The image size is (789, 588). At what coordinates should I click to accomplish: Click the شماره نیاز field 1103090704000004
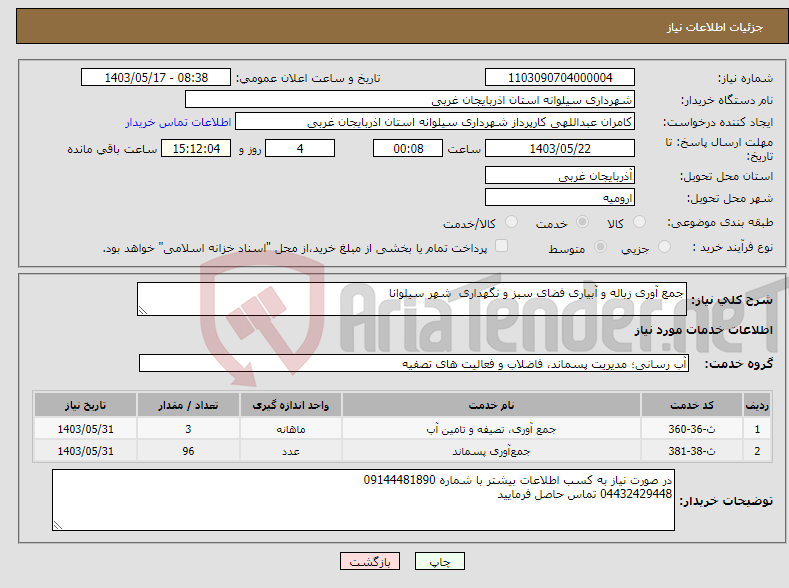(x=560, y=77)
